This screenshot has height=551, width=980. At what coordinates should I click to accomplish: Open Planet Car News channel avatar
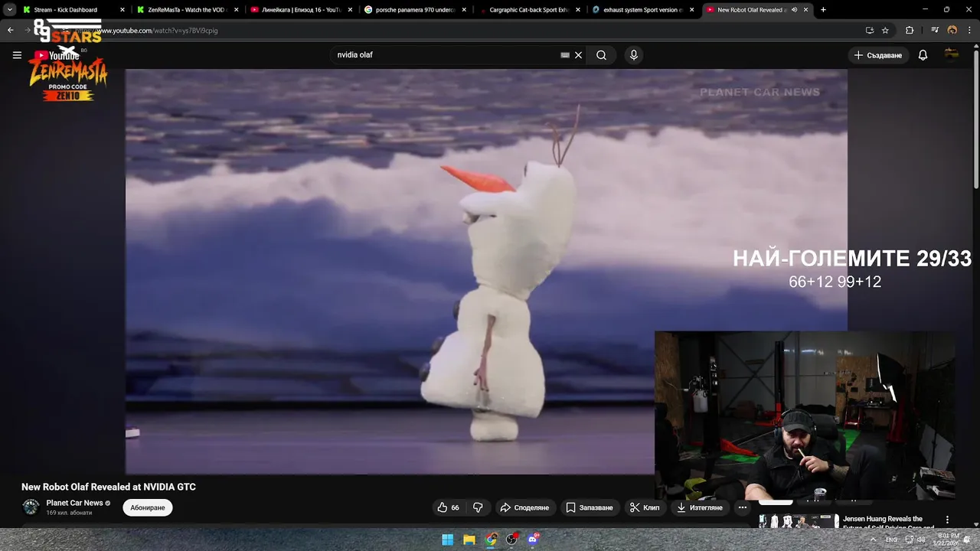pyautogui.click(x=31, y=507)
